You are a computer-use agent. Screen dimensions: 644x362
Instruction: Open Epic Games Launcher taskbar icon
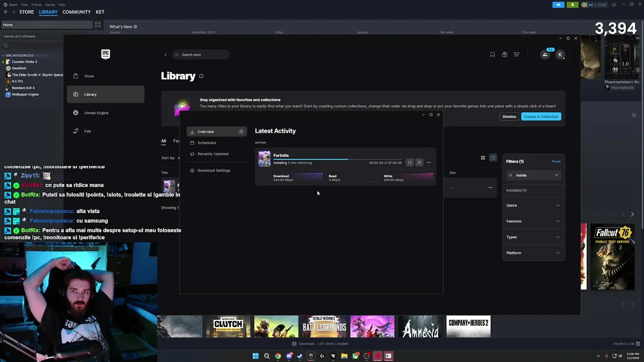[311, 356]
